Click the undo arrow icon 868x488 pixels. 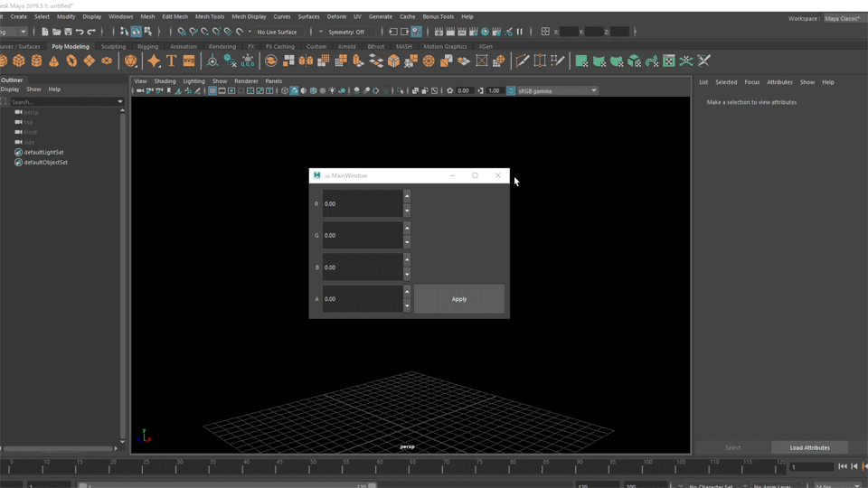(80, 32)
